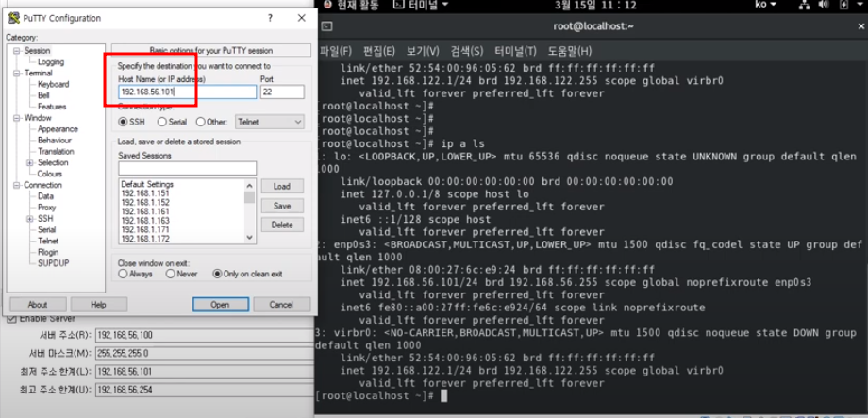Open the 검색(S) terminal menu
Screen dimensions: 868x418
tap(467, 51)
